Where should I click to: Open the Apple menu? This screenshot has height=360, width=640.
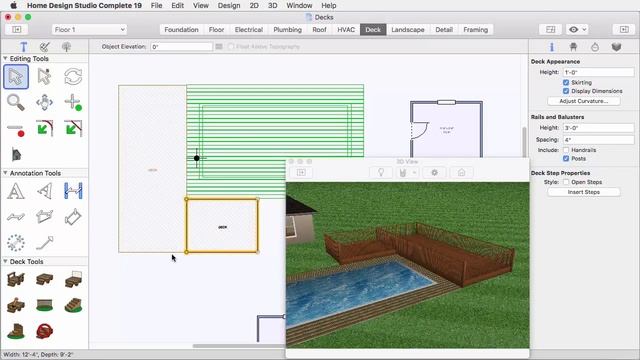[x=13, y=5]
